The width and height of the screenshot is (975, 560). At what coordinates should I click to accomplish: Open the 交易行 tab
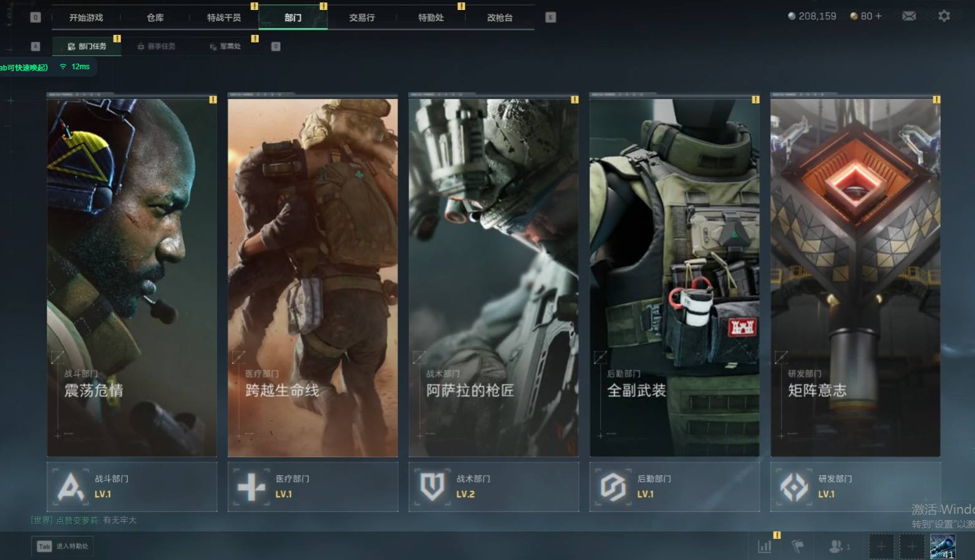[362, 17]
